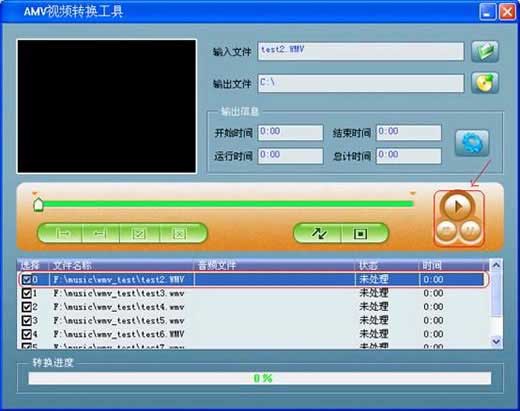This screenshot has width=520, height=411.
Task: Click the 文件名称 column header
Action: [x=72, y=265]
